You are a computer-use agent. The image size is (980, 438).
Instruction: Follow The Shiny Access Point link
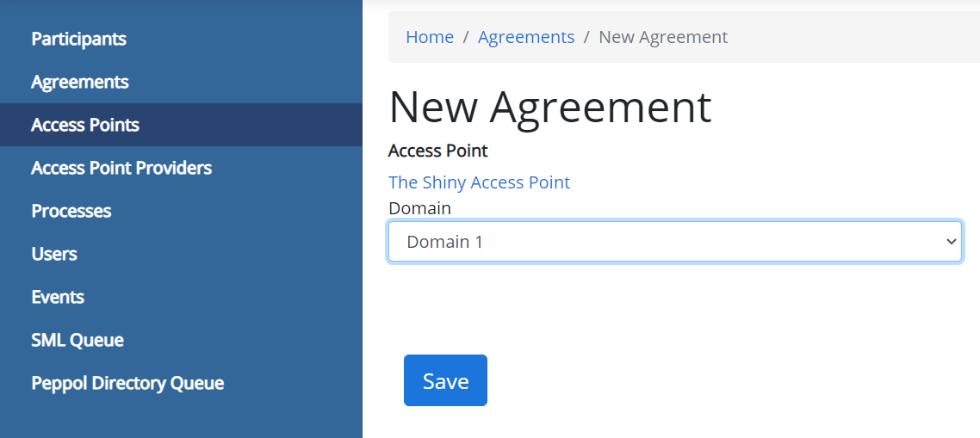click(479, 182)
